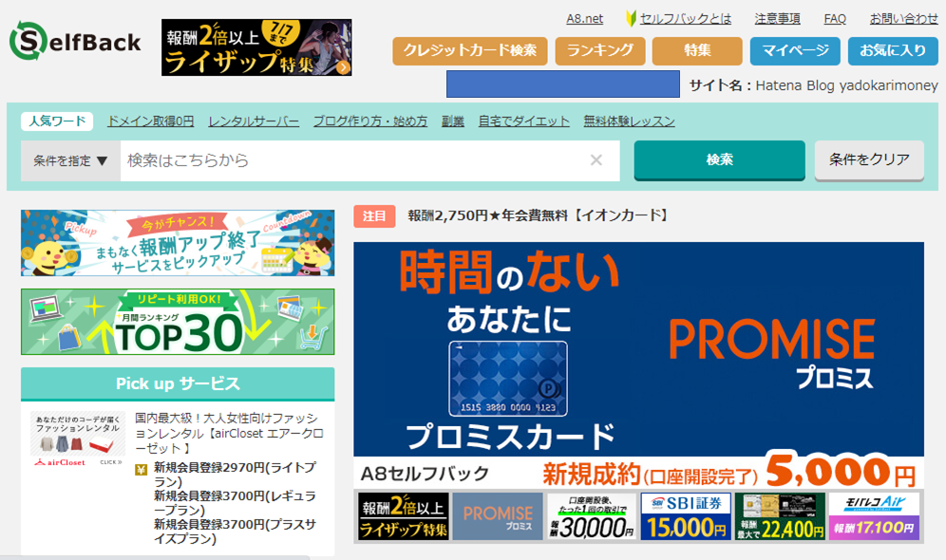This screenshot has width=946, height=560.
Task: Click the beginner leaf icon by セルフバックとは
Action: (x=631, y=19)
